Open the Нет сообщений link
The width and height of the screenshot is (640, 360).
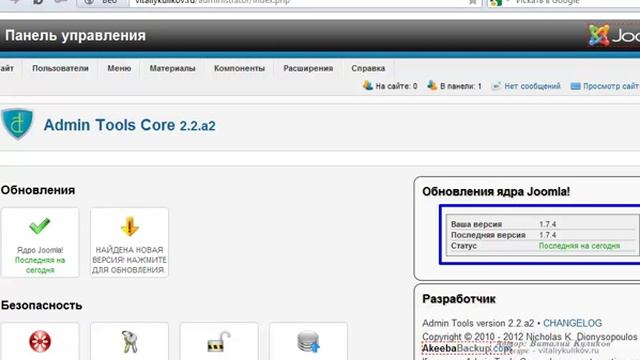[532, 86]
